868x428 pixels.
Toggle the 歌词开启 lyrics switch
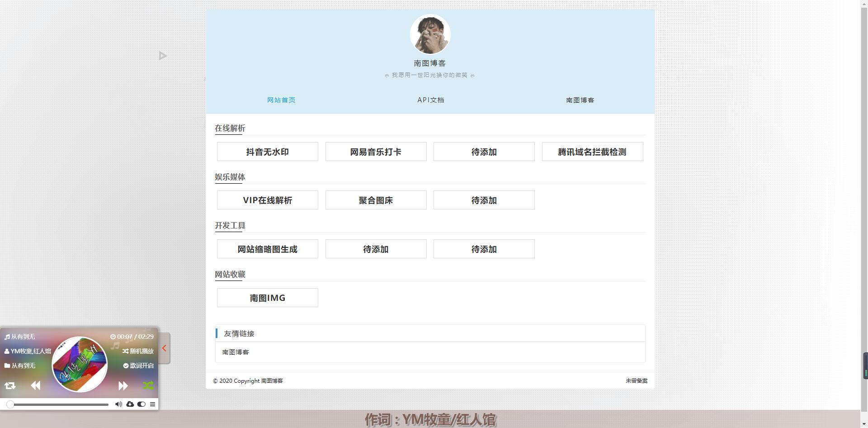pyautogui.click(x=139, y=365)
